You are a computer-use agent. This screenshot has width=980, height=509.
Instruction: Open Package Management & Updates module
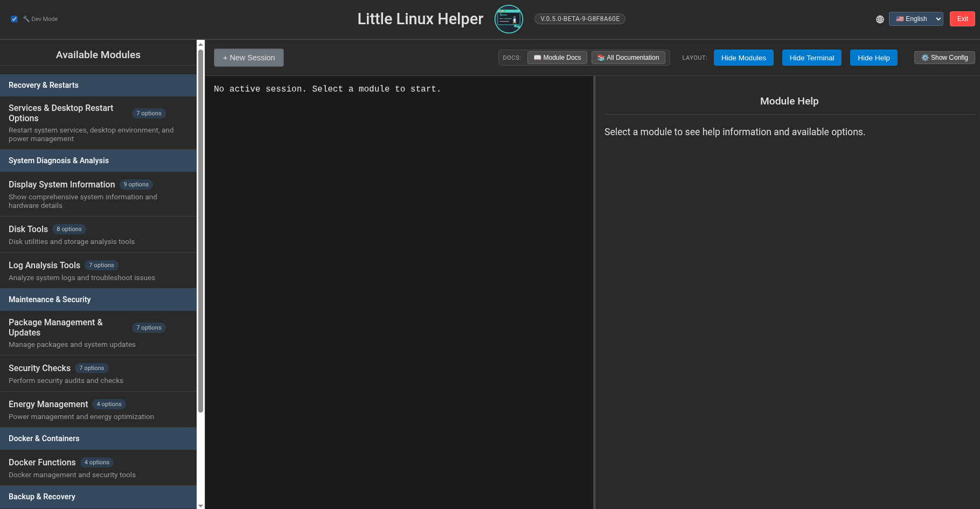(98, 333)
